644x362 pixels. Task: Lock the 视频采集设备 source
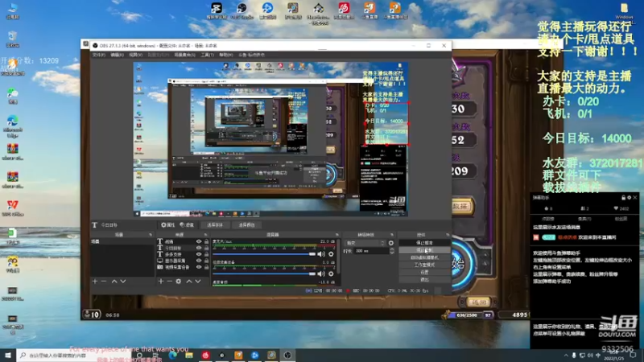(x=206, y=267)
